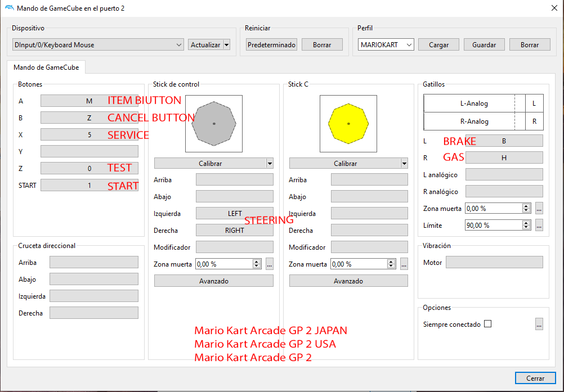Click Stick de control Abajo mapping field
The image size is (564, 392).
coord(235,196)
